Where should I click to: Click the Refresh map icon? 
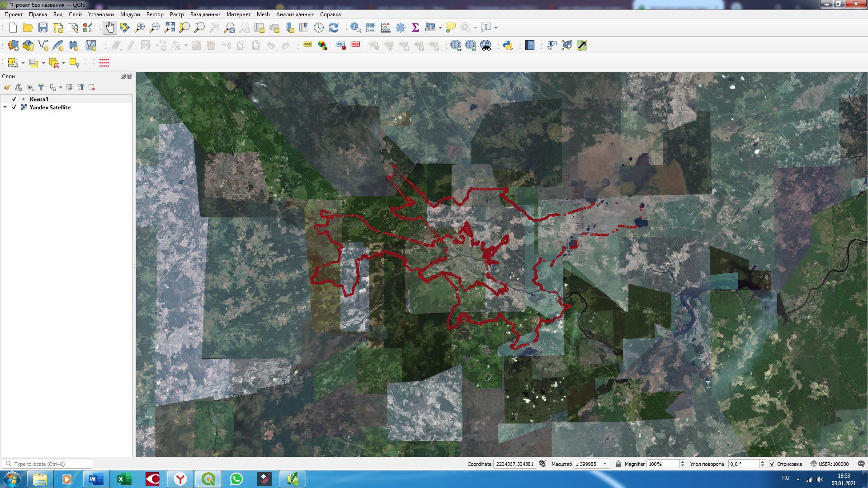pos(334,28)
